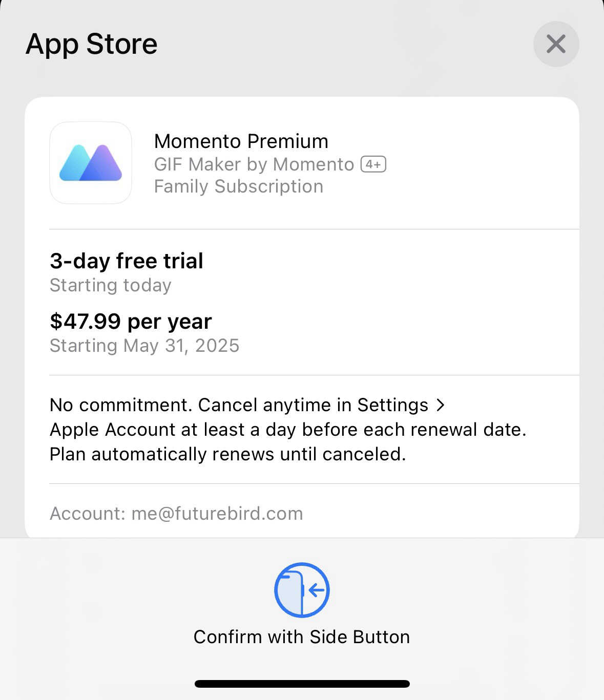Tap Starting May 31, 2025 date
The image size is (604, 700).
coord(144,346)
